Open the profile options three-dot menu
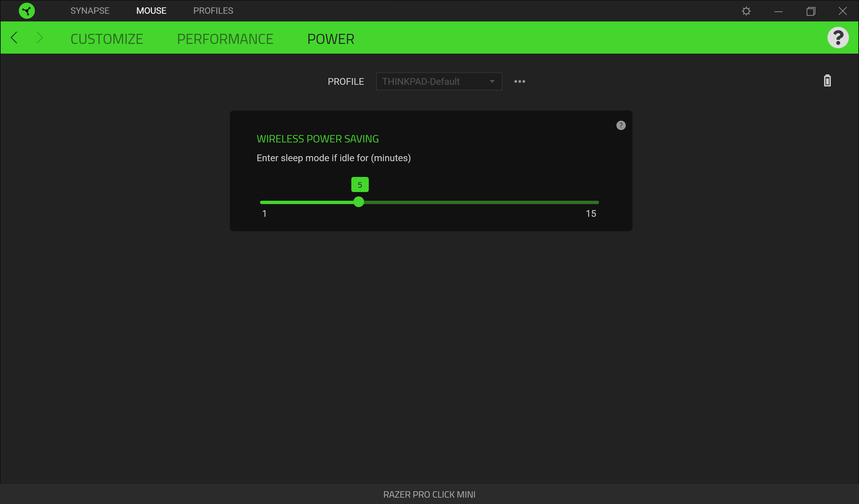The image size is (859, 504). pos(519,81)
